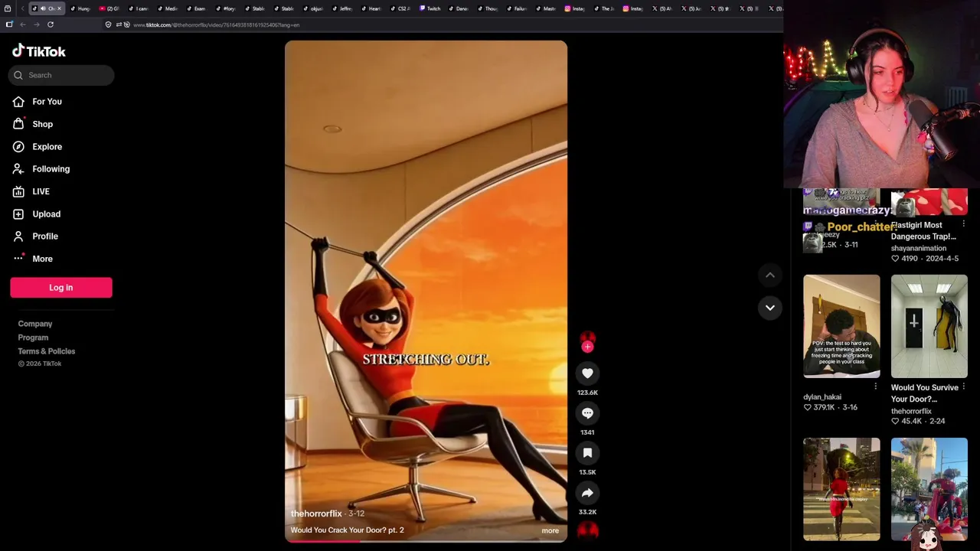Open 'Elastigirl Most Dangerous Trap!' title link
This screenshot has height=551, width=980.
coord(923,230)
